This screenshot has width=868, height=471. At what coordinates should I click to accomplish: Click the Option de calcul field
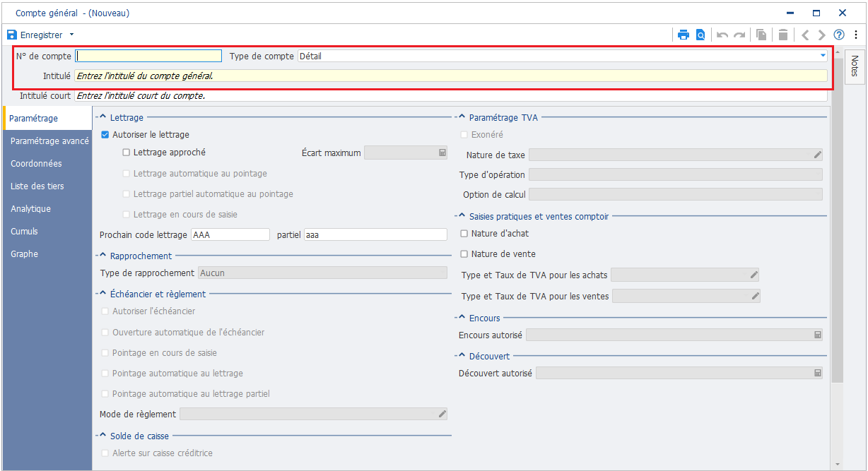[x=676, y=194]
